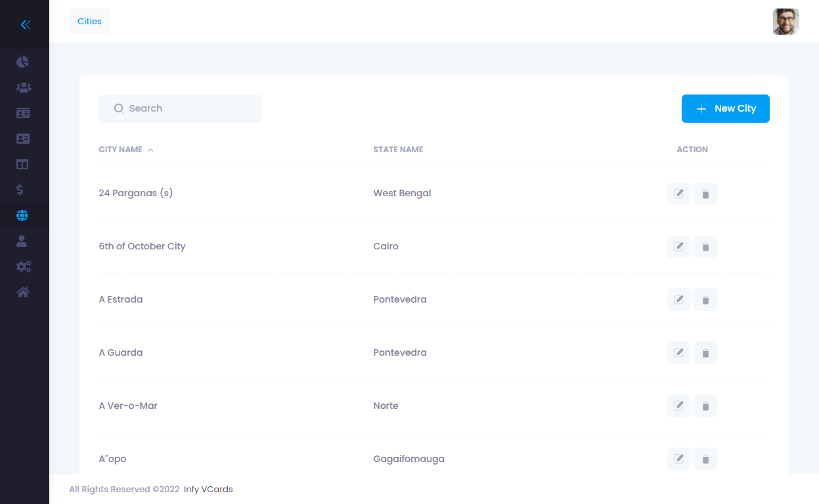Image resolution: width=819 pixels, height=504 pixels.
Task: Delete the A Ver-o-Mar row
Action: pyautogui.click(x=705, y=406)
